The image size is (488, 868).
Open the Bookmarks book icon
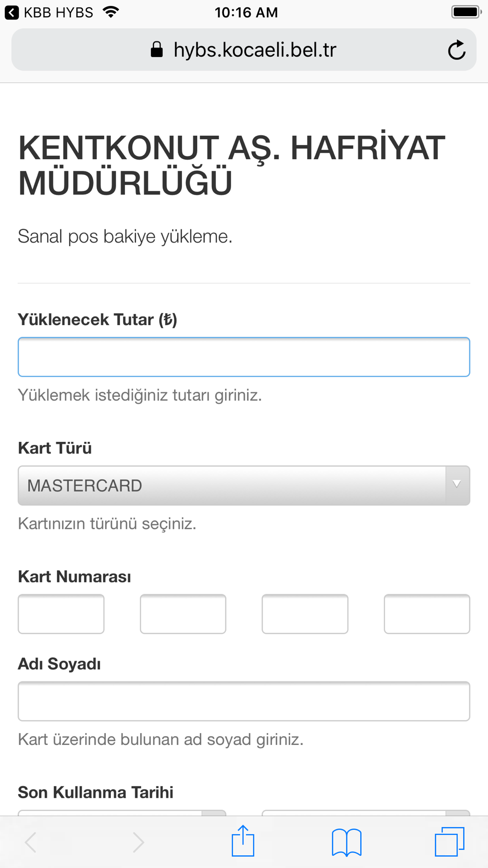346,842
